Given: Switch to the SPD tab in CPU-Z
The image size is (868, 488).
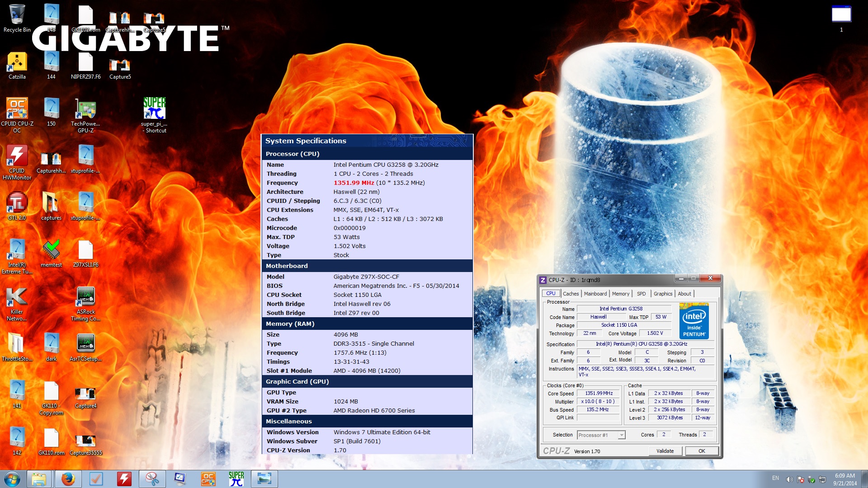Looking at the screenshot, I should tap(641, 294).
